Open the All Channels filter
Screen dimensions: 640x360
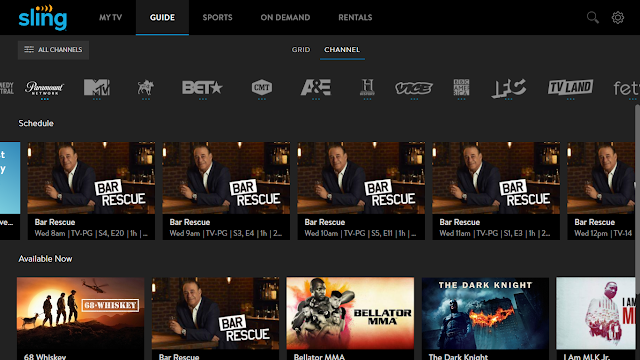[53, 50]
